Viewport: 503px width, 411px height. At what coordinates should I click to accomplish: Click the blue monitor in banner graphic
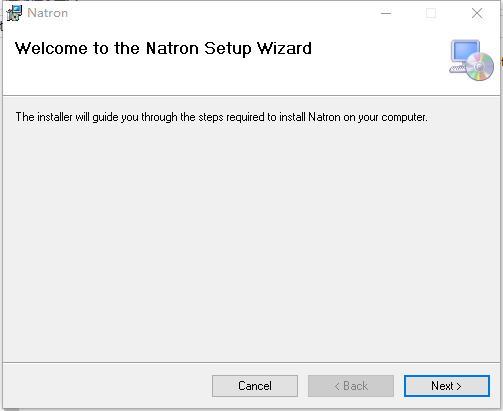coord(465,52)
